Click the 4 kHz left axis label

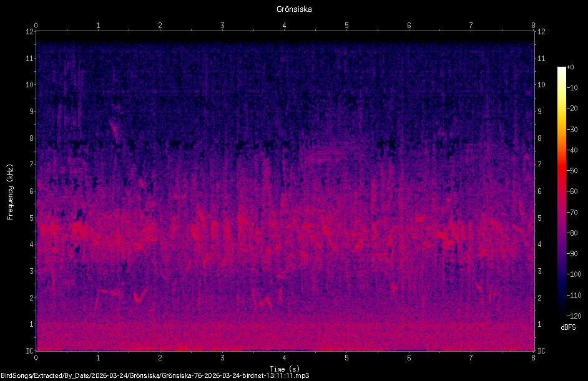(32, 244)
